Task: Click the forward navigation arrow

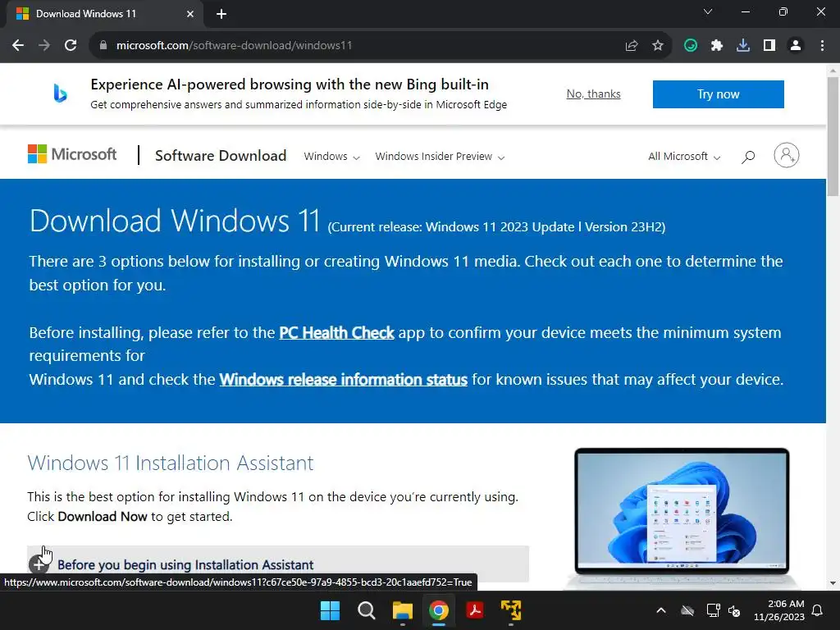Action: (44, 46)
